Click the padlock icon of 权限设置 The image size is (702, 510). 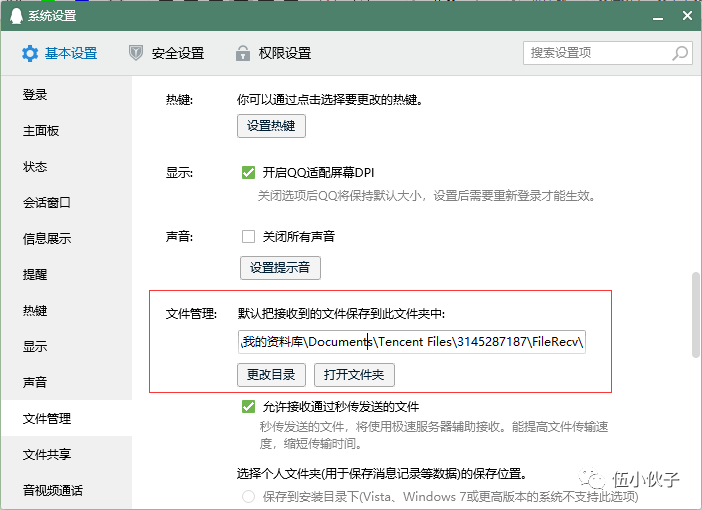pos(243,53)
